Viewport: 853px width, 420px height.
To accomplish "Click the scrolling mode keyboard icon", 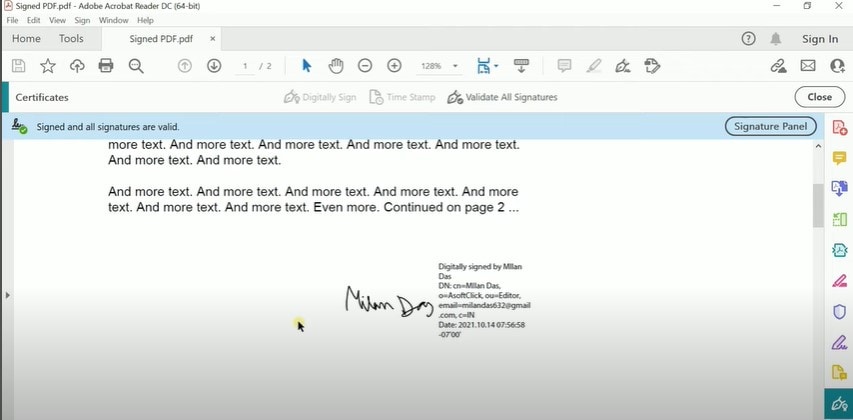I will click(x=522, y=66).
